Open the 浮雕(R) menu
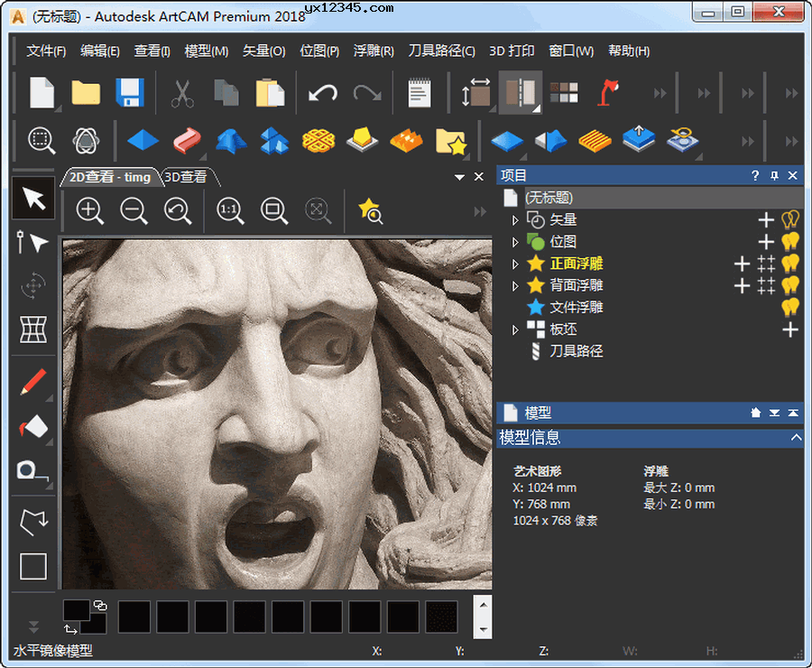Viewport: 812px width, 668px height. pyautogui.click(x=374, y=51)
